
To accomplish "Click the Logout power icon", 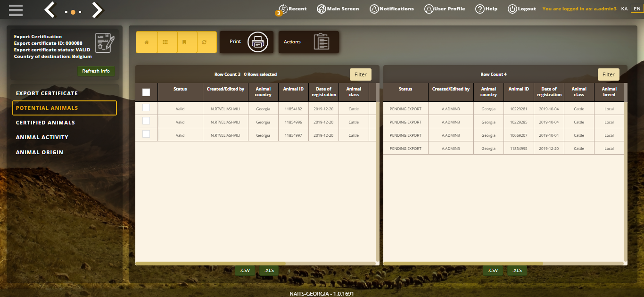I will coord(512,8).
